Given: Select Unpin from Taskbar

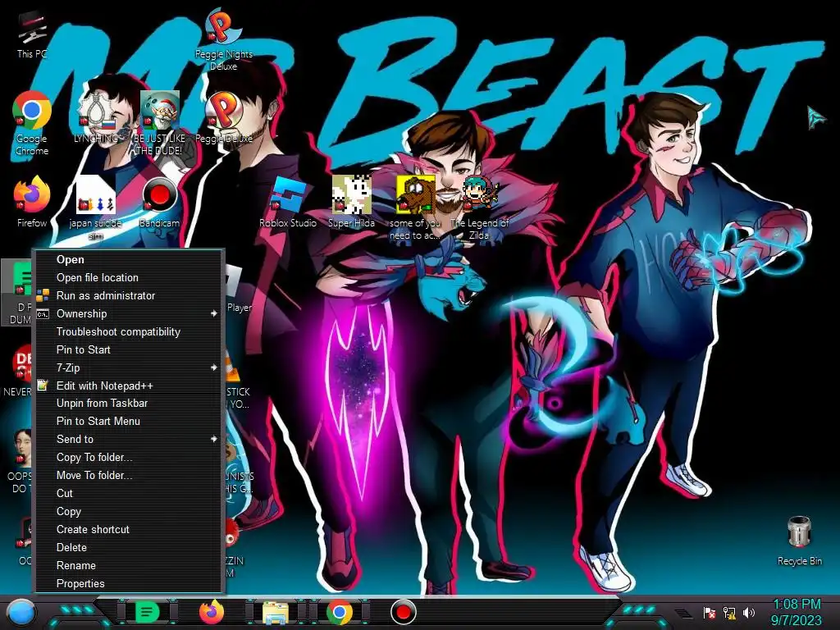Looking at the screenshot, I should click(x=128, y=404).
